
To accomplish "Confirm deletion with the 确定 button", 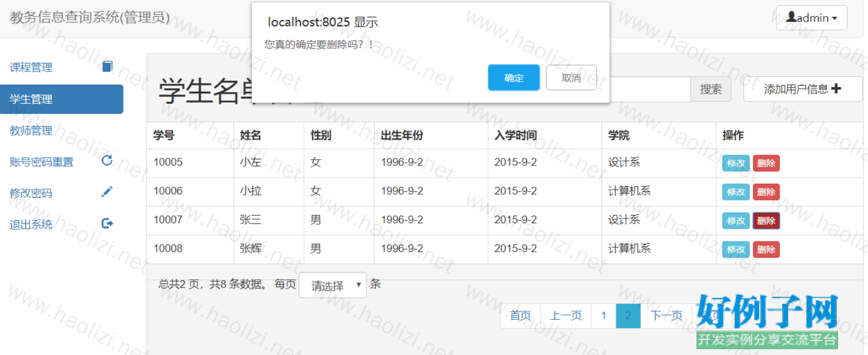I will point(513,78).
